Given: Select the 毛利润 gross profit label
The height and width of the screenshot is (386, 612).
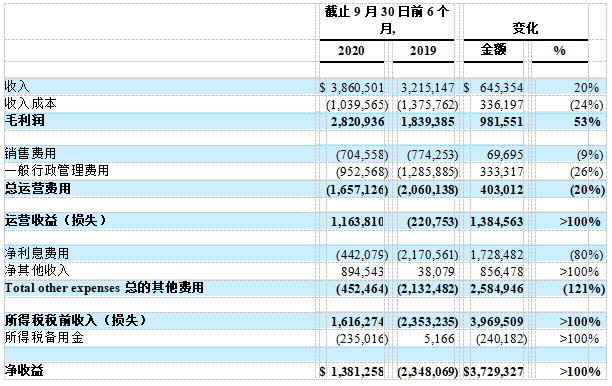Looking at the screenshot, I should click(24, 120).
